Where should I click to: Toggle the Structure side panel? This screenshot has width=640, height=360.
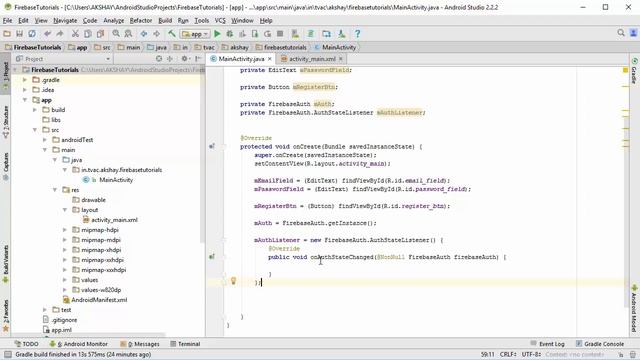[6, 122]
